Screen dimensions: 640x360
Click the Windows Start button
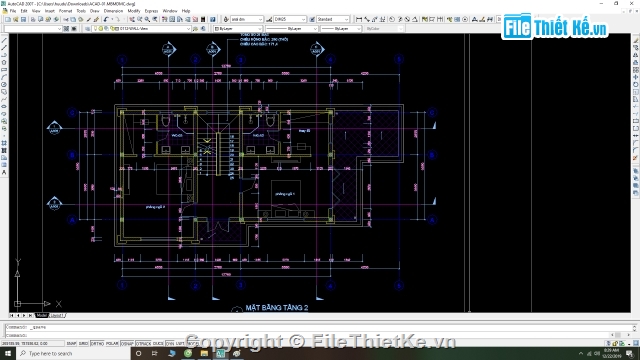(x=8, y=353)
